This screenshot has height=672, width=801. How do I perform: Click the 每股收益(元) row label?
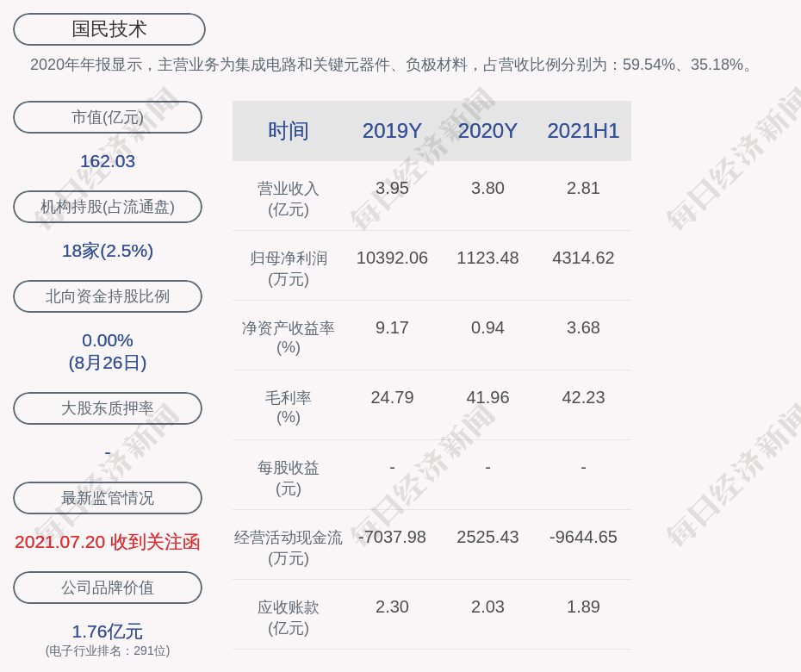click(289, 478)
